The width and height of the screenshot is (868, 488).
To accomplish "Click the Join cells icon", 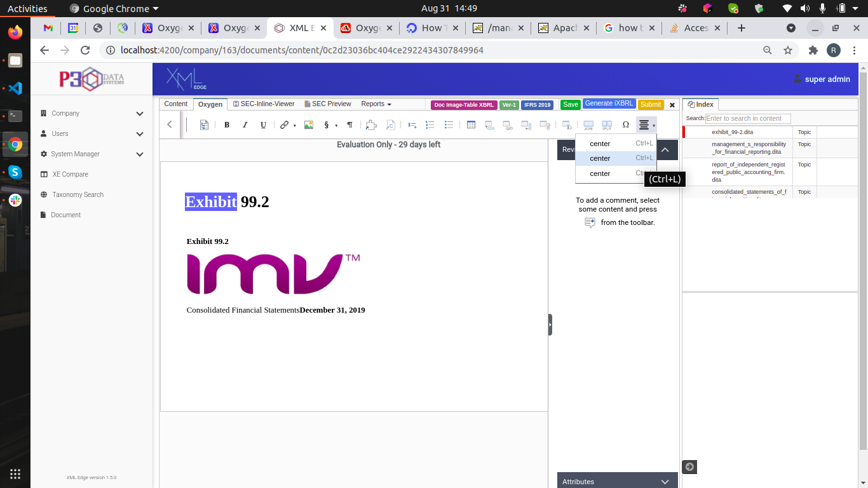I will tap(588, 125).
